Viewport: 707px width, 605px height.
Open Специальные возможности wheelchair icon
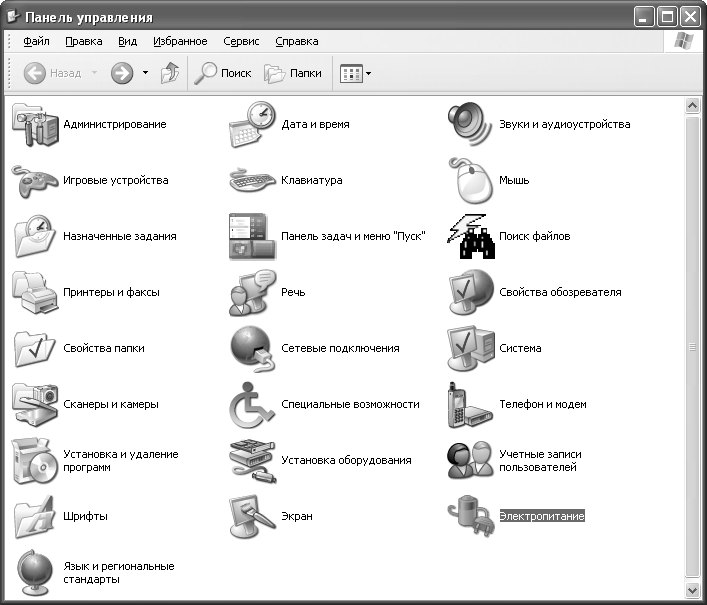[252, 404]
